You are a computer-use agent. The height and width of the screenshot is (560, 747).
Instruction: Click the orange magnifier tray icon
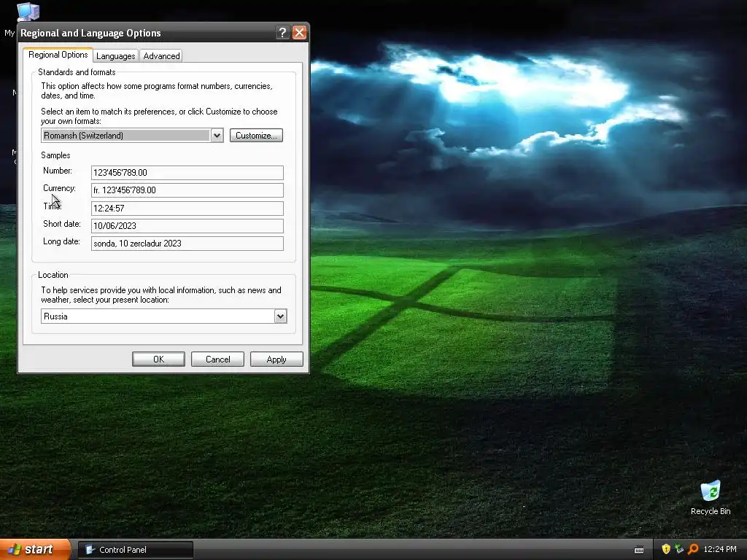(693, 549)
